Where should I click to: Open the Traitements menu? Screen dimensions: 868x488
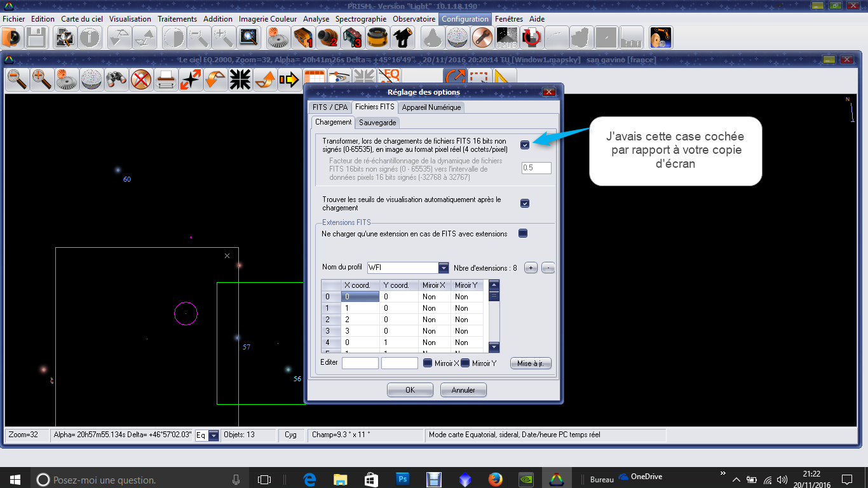[x=177, y=19]
